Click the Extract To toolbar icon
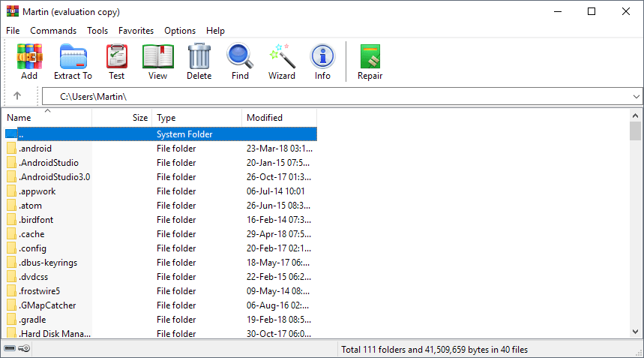This screenshot has height=358, width=644. click(73, 56)
